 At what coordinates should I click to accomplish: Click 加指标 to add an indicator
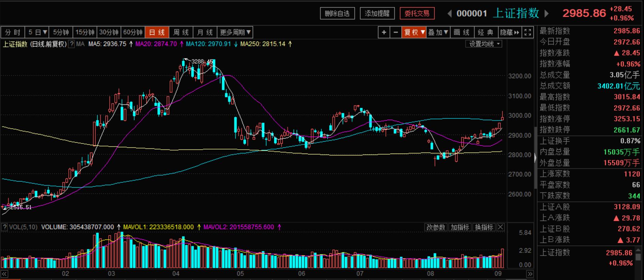coord(460,227)
